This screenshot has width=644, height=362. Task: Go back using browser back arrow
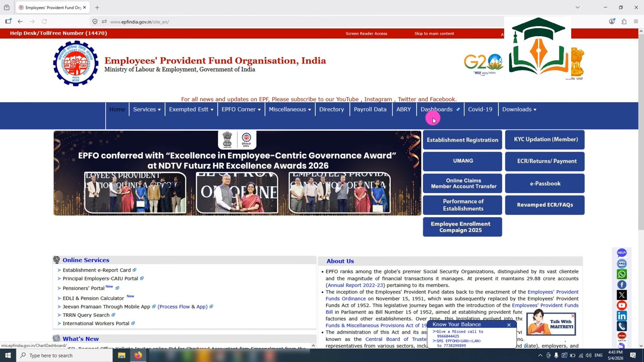(x=20, y=22)
